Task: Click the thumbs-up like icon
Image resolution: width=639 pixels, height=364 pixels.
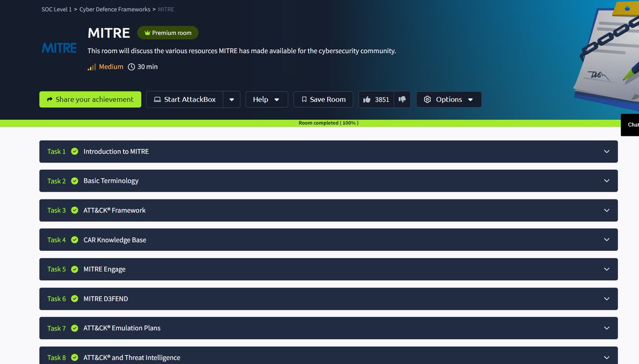Action: [x=367, y=100]
